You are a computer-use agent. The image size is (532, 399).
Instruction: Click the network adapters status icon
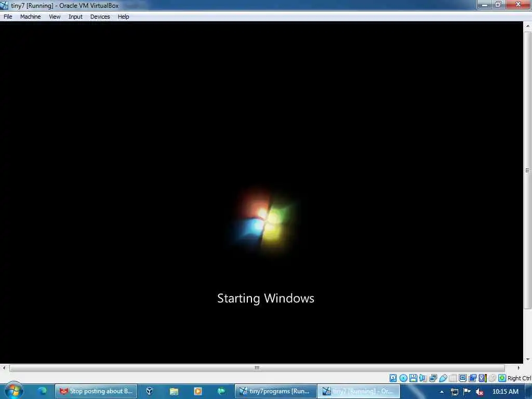pyautogui.click(x=433, y=378)
